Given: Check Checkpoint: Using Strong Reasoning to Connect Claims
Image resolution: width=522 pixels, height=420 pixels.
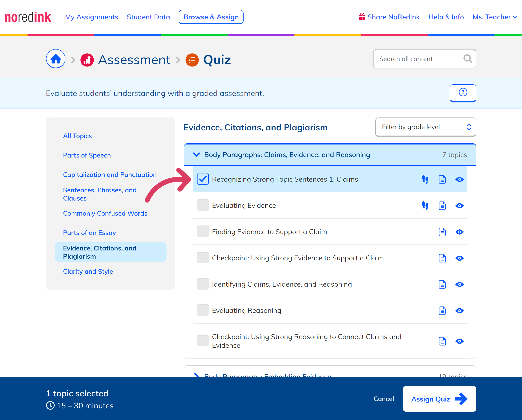Looking at the screenshot, I should tap(203, 341).
